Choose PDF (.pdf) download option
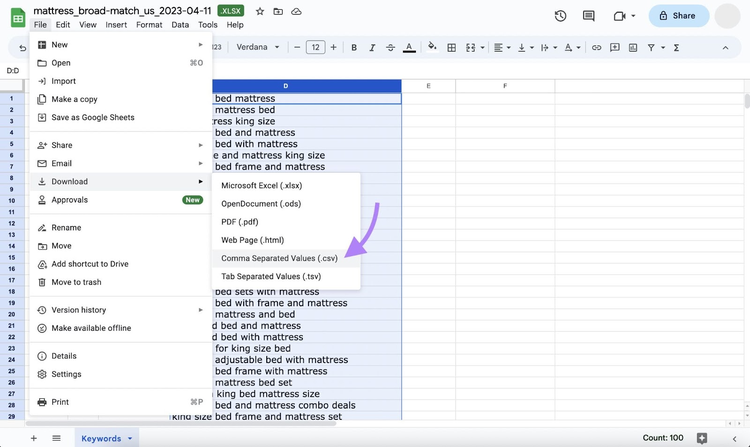Screen dimensions: 750x447 pyautogui.click(x=286, y=222)
